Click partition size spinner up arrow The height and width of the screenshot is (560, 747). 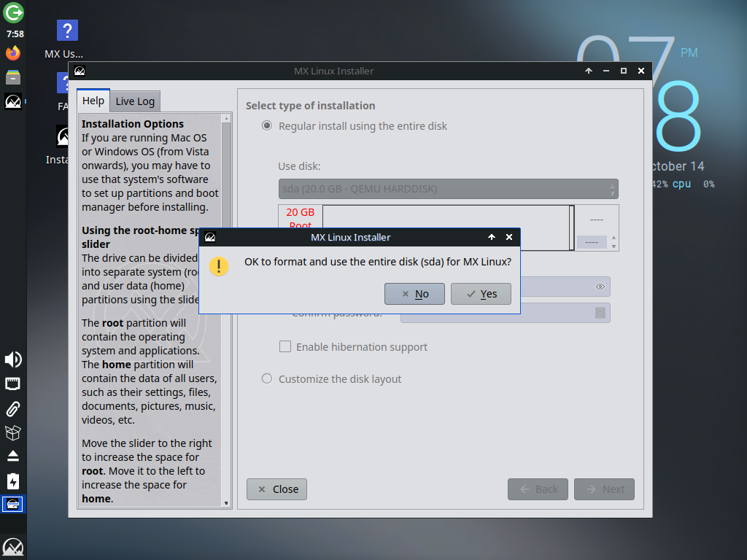point(614,238)
